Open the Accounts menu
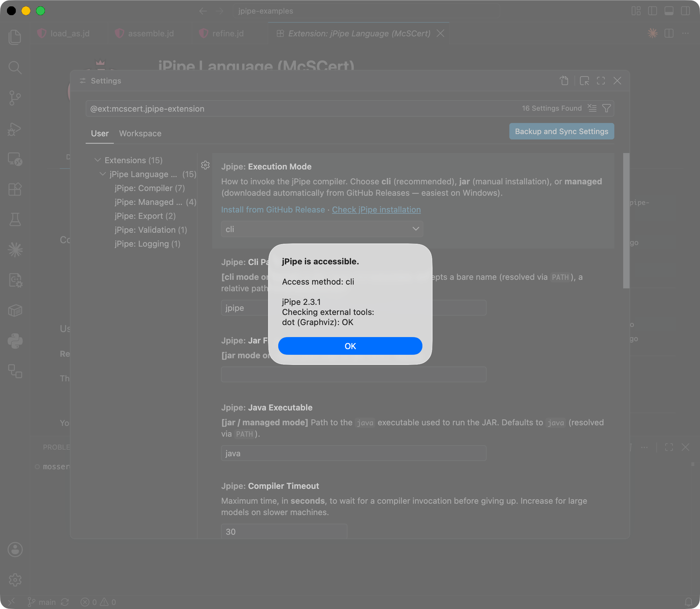 click(15, 550)
